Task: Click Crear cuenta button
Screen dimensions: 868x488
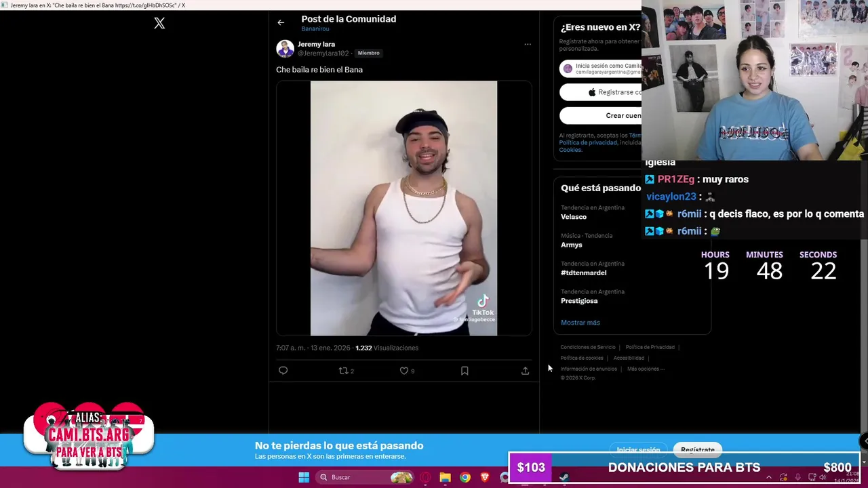Action: pyautogui.click(x=601, y=115)
